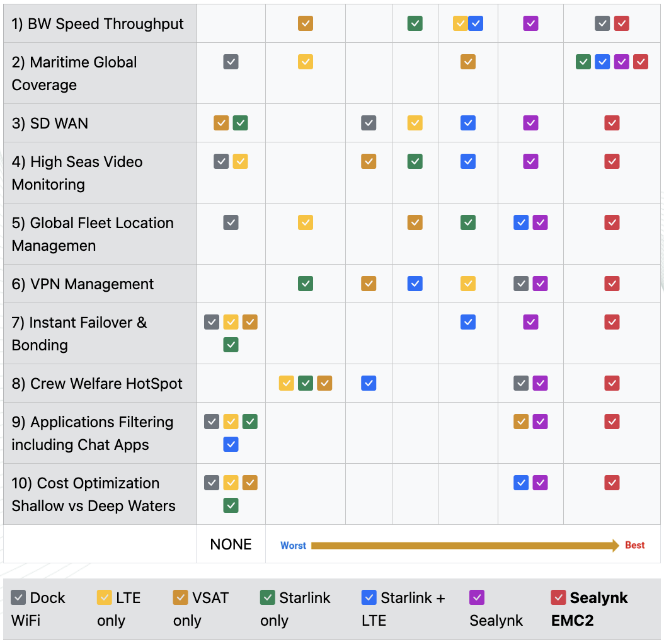Toggle green checkbox in VPN Management row
The height and width of the screenshot is (644, 664).
pyautogui.click(x=306, y=284)
